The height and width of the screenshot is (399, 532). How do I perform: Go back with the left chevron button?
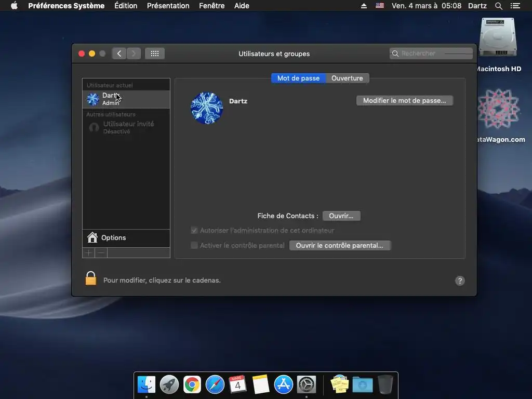(119, 54)
